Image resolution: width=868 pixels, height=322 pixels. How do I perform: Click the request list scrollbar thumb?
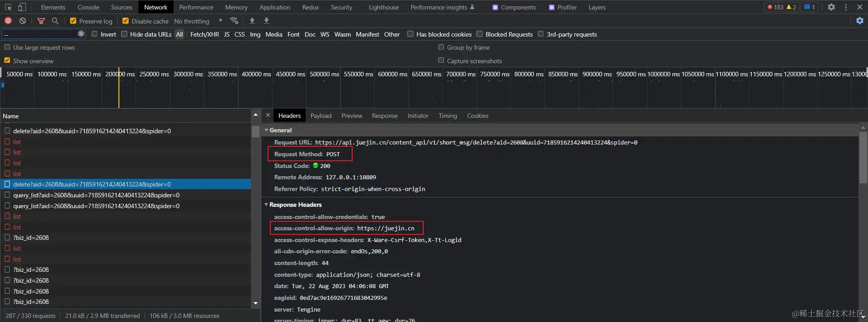255,131
